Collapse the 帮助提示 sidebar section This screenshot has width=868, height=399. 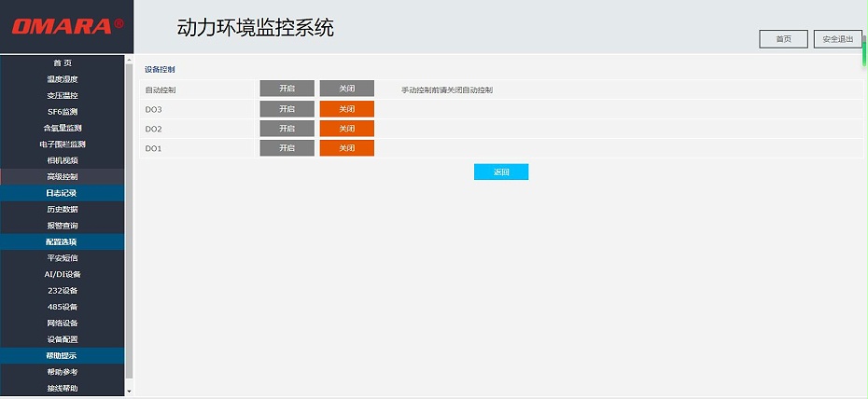[x=62, y=356]
